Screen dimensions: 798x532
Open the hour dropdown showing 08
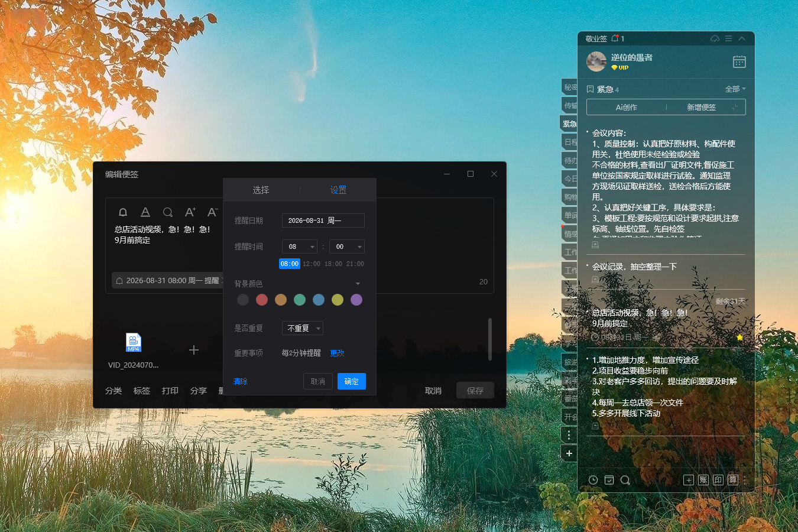click(300, 246)
